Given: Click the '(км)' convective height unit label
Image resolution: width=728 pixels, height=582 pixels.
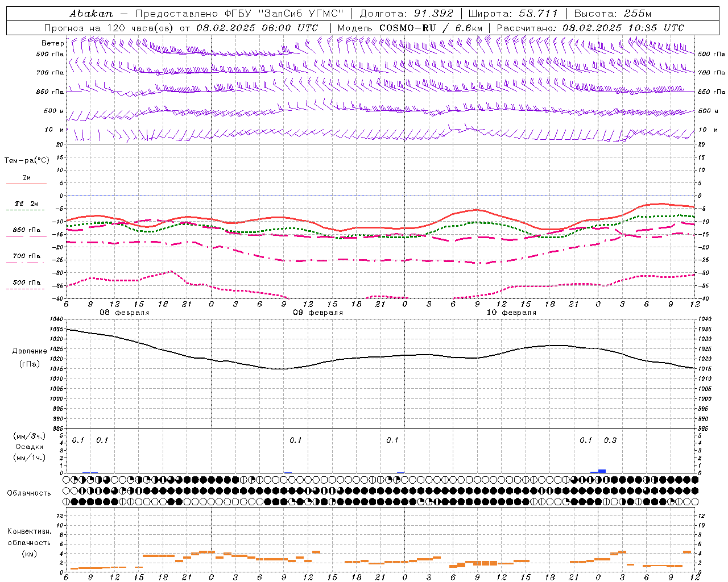Looking at the screenshot, I should [30, 554].
